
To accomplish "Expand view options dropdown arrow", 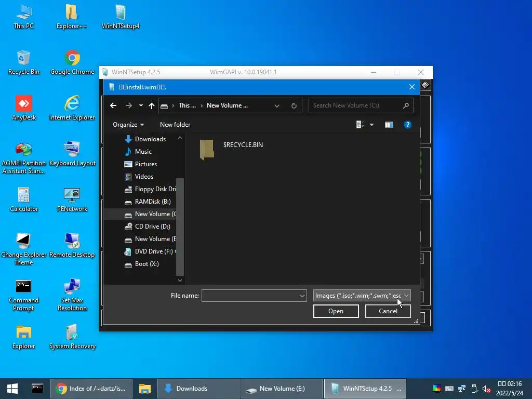I will pos(372,125).
